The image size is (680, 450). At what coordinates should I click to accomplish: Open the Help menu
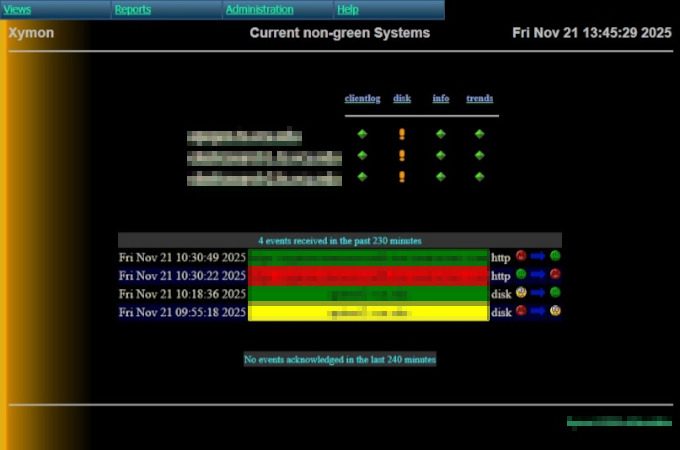pyautogui.click(x=348, y=10)
